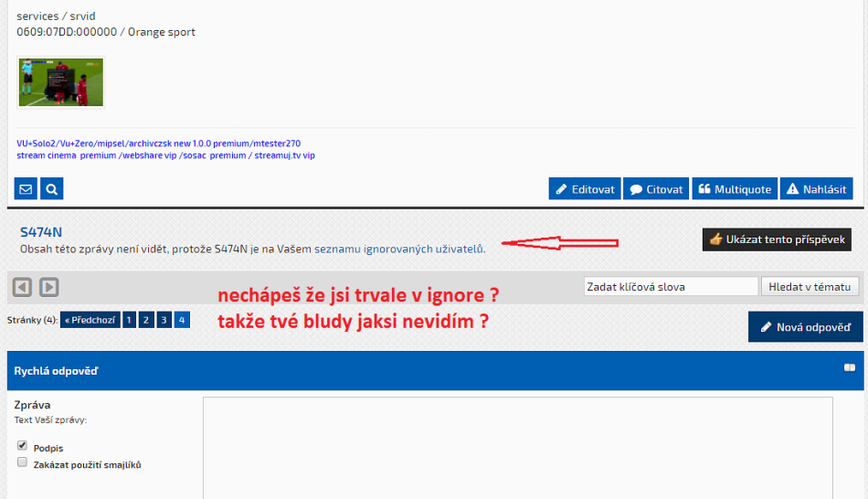Click Hledat v tématu button
Image resolution: width=868 pixels, height=499 pixels.
810,286
